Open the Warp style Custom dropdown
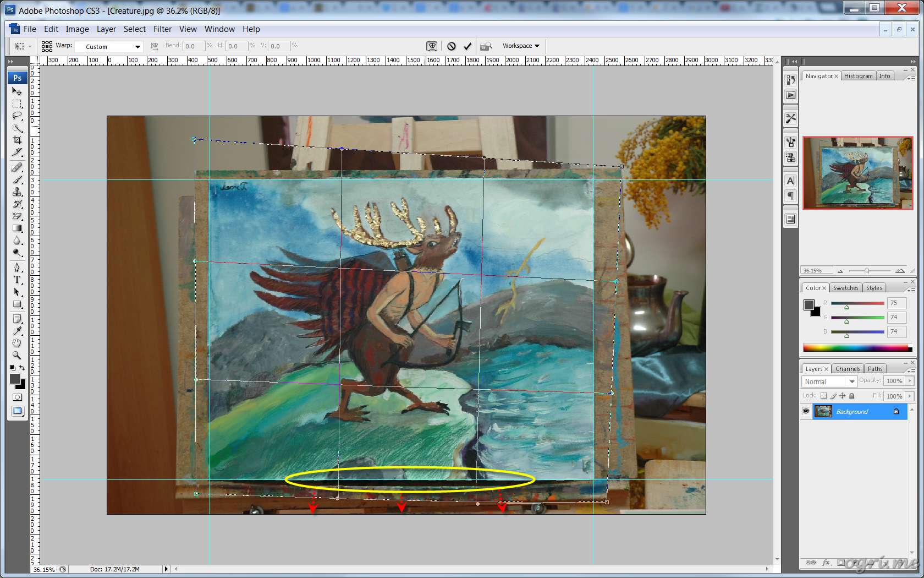Viewport: 924px width, 578px height. coord(109,47)
